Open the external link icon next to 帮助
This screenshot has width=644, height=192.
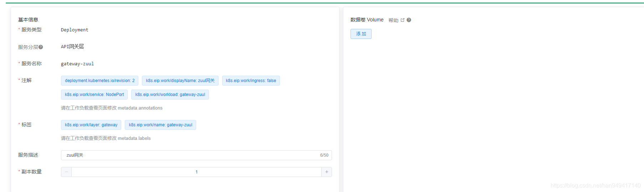tap(403, 20)
